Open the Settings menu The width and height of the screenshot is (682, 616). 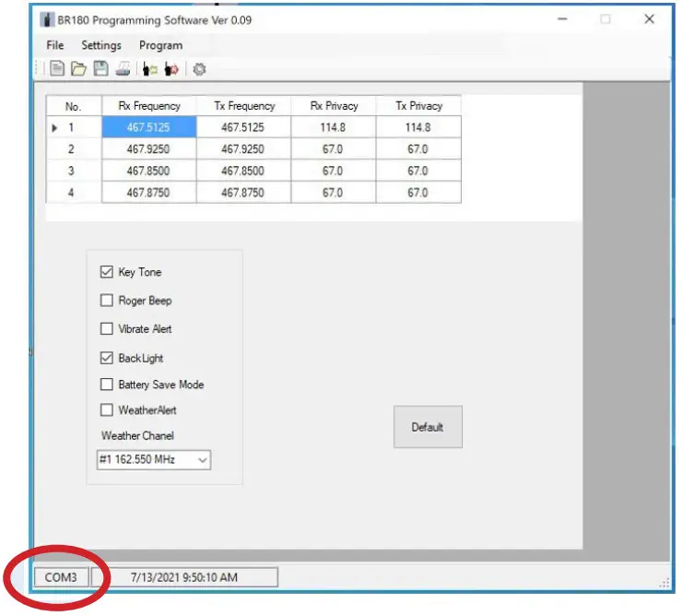pos(101,45)
